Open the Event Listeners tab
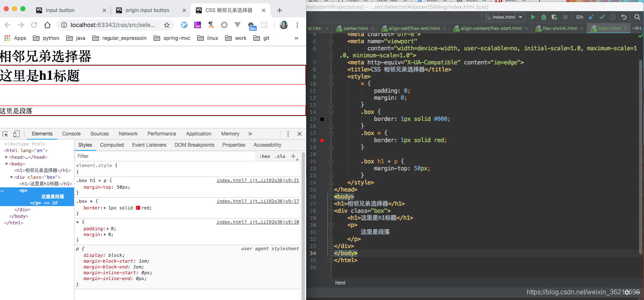This screenshot has width=644, height=300. (x=149, y=145)
